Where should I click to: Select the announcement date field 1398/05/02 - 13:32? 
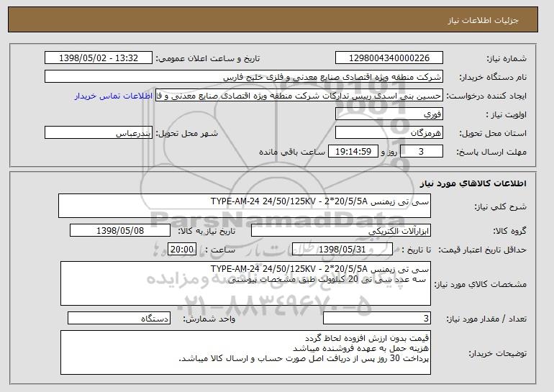[x=99, y=58]
